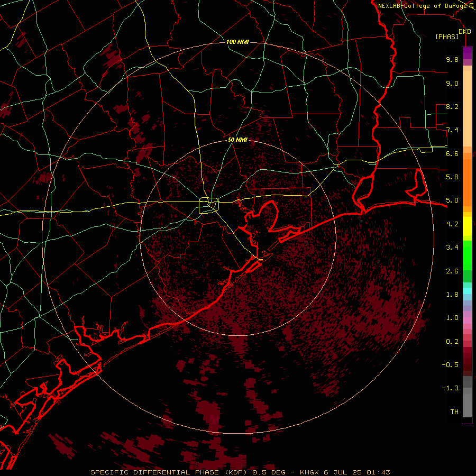Click the 6.6 scale value
The width and height of the screenshot is (476, 476).
click(452, 153)
